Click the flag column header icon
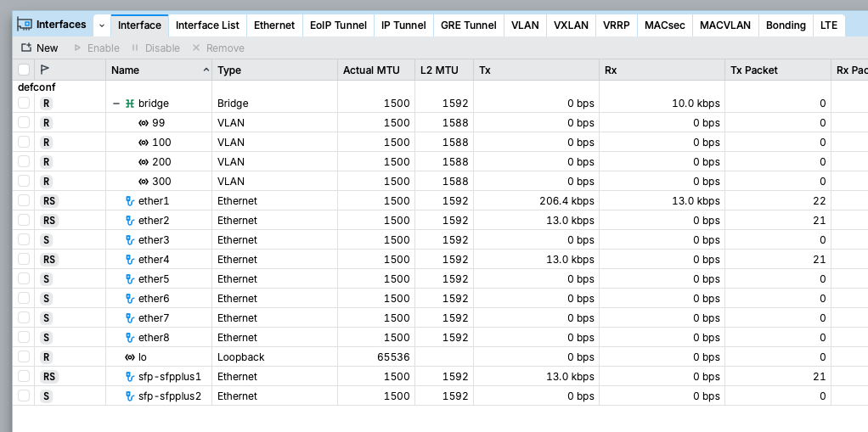The height and width of the screenshot is (432, 868). pyautogui.click(x=45, y=70)
